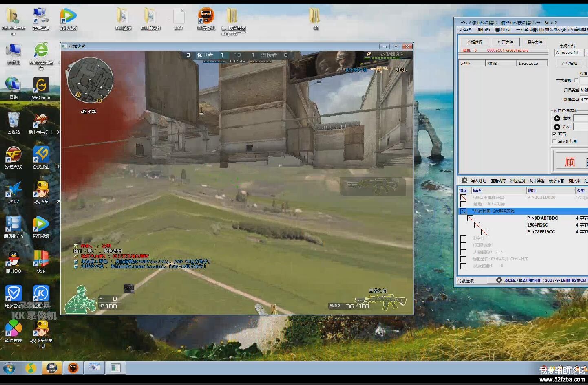Viewport: 588px width, 385px height.
Task: Open the Windows NT platform dropdown
Action: (569, 53)
